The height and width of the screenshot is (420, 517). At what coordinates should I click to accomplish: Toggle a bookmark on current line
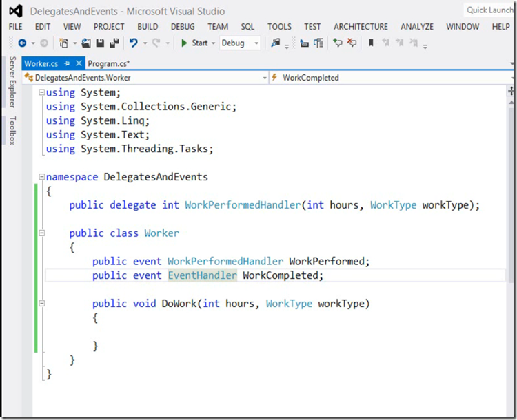[371, 43]
